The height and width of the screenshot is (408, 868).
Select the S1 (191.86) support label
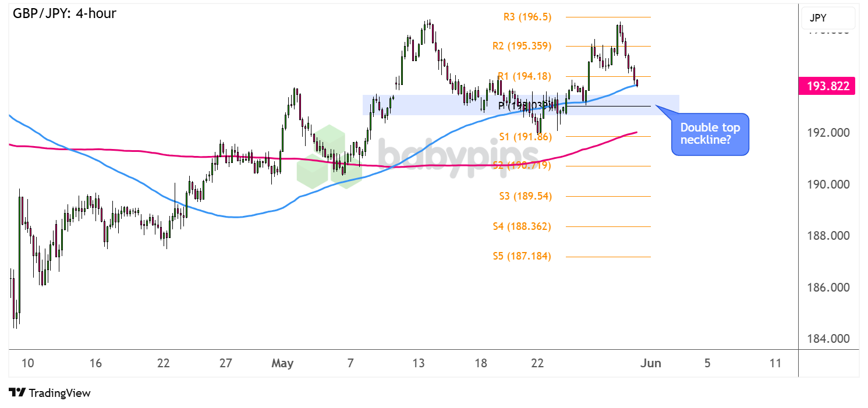pos(527,136)
